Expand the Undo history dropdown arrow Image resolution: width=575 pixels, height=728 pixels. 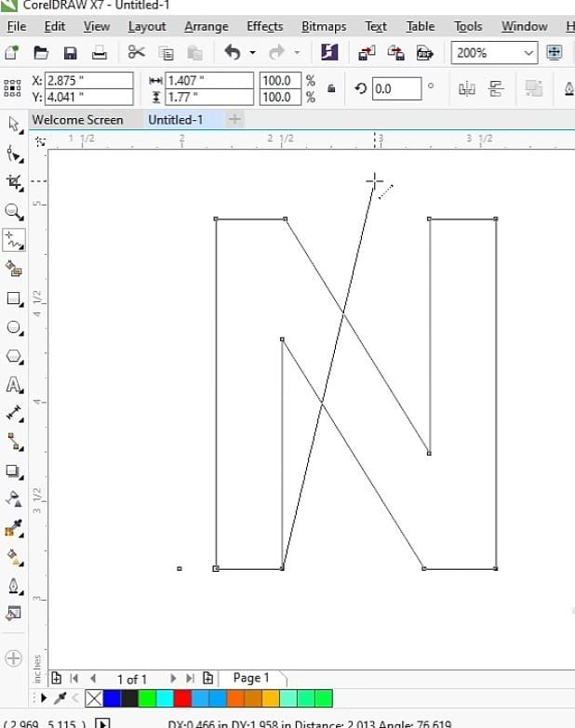(x=252, y=52)
